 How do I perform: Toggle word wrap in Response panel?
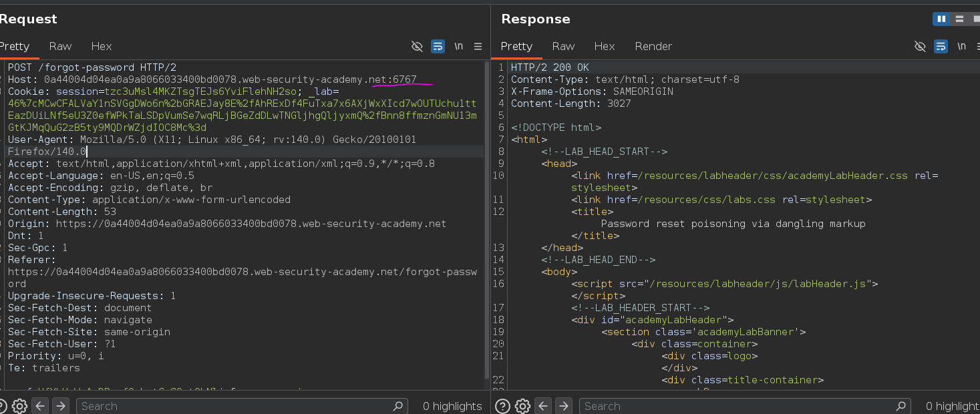click(x=941, y=46)
